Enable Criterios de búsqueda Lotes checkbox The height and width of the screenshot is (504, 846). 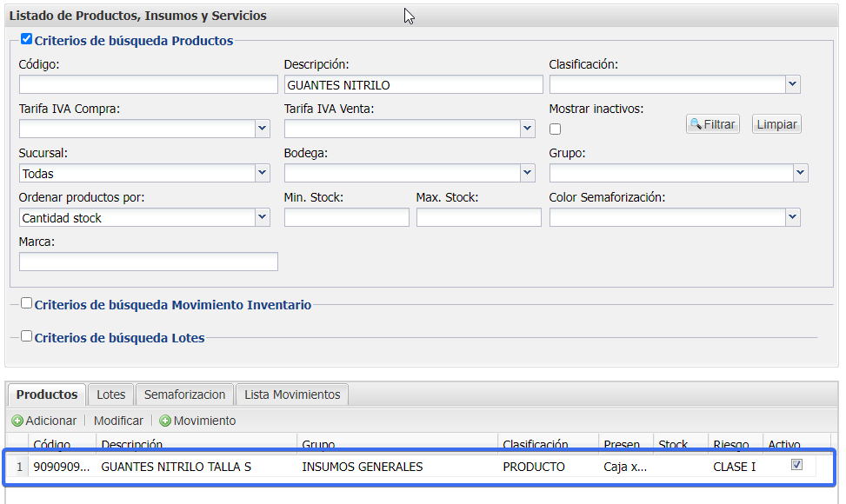coord(27,336)
